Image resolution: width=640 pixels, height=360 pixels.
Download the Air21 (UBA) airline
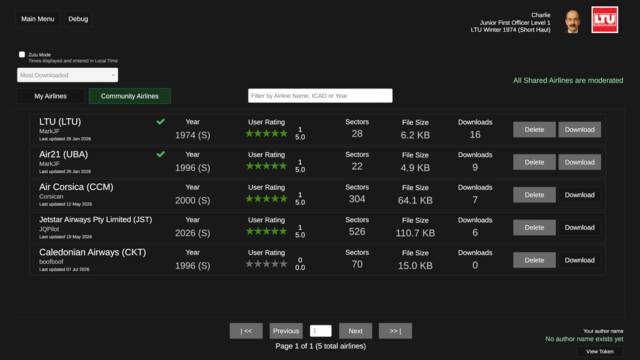580,162
